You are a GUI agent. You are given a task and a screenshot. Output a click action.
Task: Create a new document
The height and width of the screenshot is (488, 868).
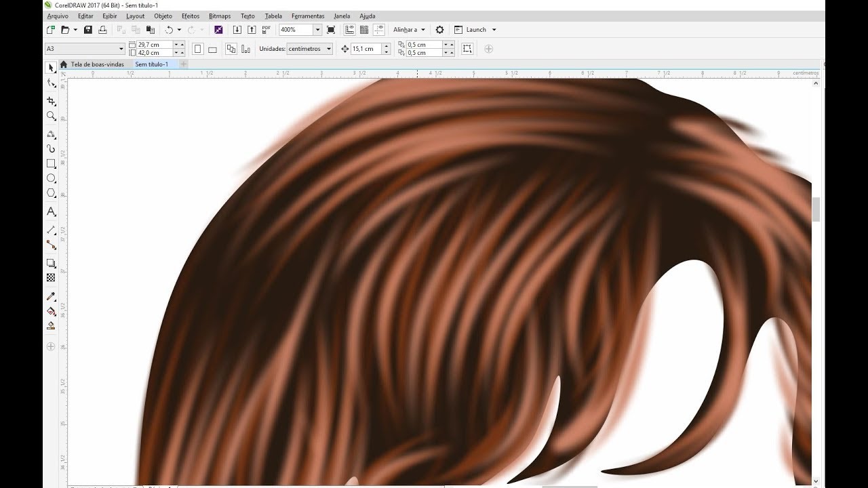coord(51,30)
